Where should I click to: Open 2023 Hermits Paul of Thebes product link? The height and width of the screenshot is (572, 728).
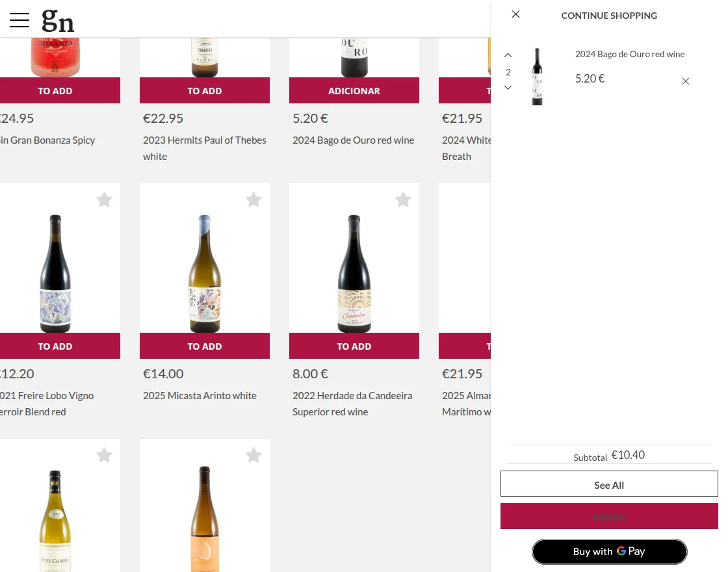click(204, 148)
